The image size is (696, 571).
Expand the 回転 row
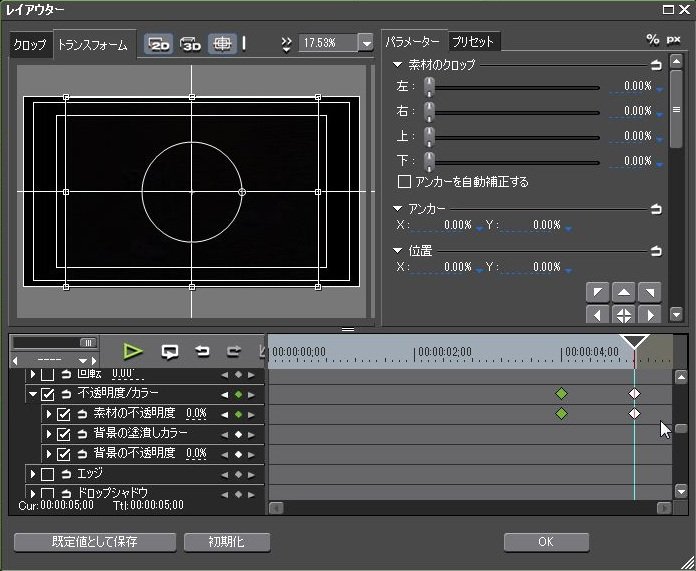(x=33, y=374)
